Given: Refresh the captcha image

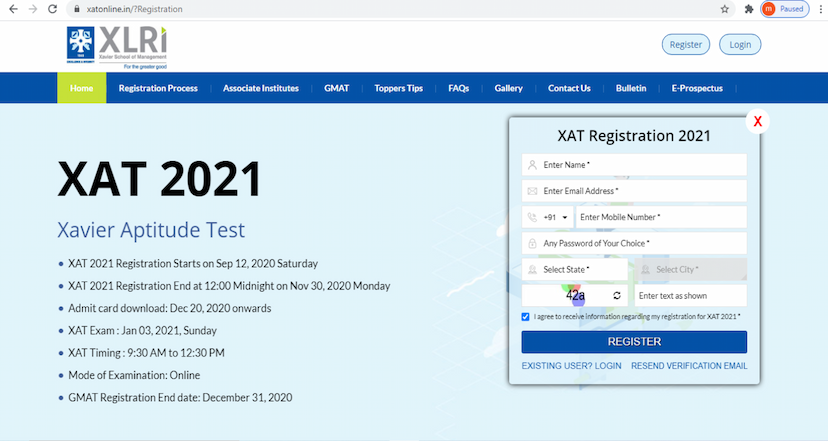Looking at the screenshot, I should (617, 296).
